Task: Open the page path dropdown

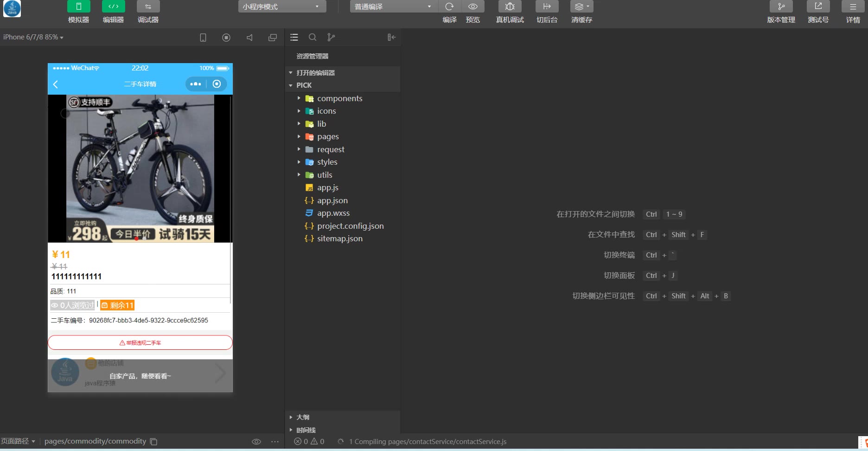Action: point(18,441)
